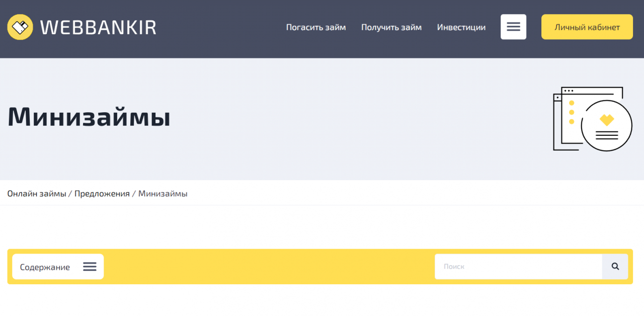Click the text lines below the heart

(x=607, y=135)
